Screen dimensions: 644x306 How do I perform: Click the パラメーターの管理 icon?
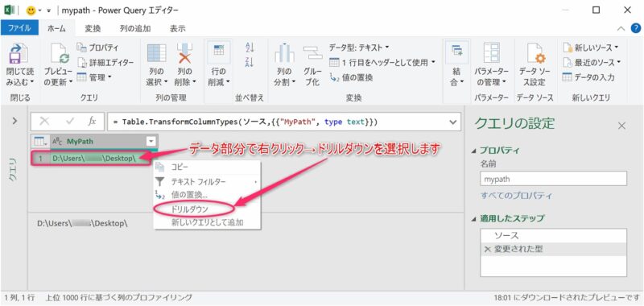click(491, 53)
